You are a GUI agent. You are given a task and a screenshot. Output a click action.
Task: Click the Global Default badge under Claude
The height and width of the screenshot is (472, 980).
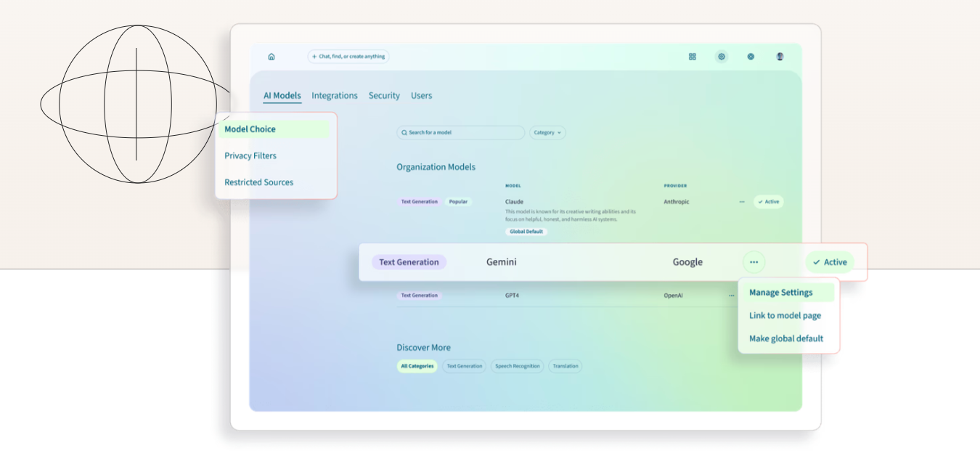pos(526,232)
